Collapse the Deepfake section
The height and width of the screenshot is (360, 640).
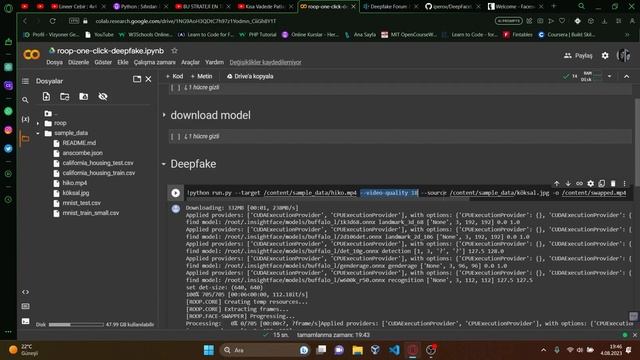pyautogui.click(x=164, y=164)
